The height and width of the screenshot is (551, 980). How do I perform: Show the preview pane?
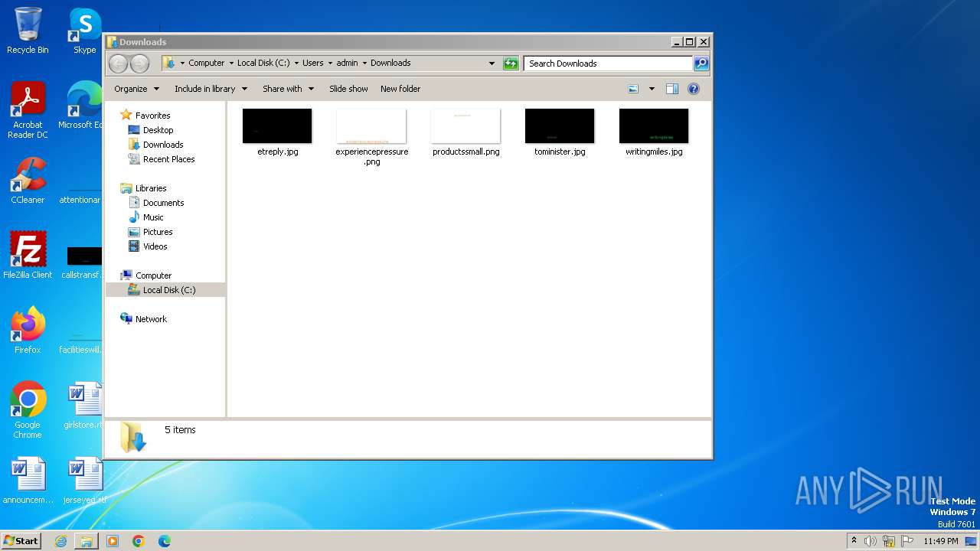pos(672,89)
